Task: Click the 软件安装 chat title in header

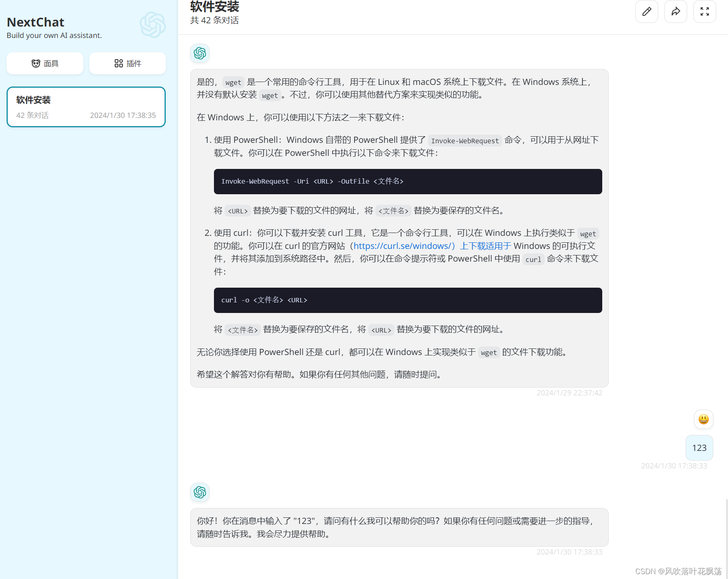Action: [x=215, y=7]
